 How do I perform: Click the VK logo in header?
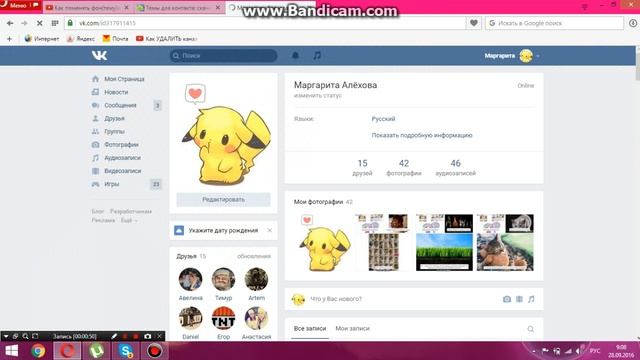tap(99, 56)
